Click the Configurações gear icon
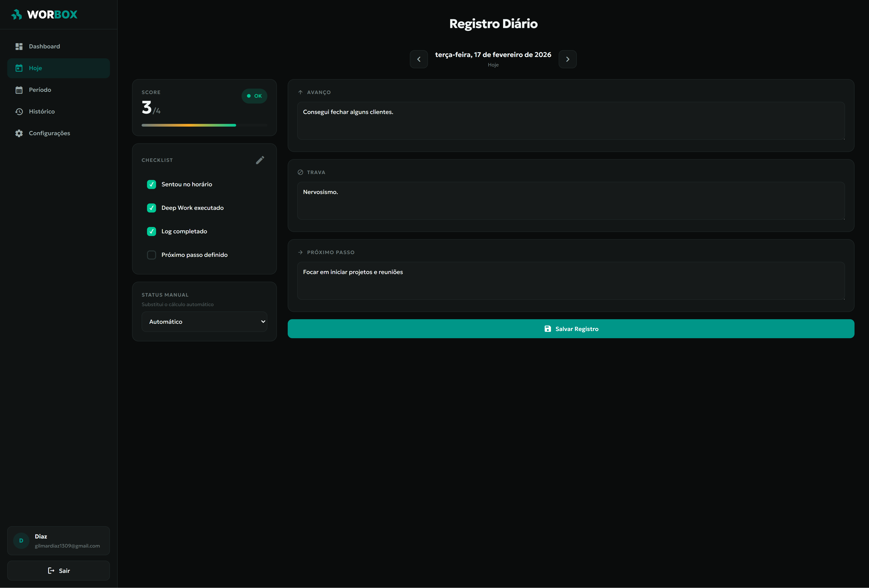Screen dimensions: 869x588 pyautogui.click(x=19, y=133)
